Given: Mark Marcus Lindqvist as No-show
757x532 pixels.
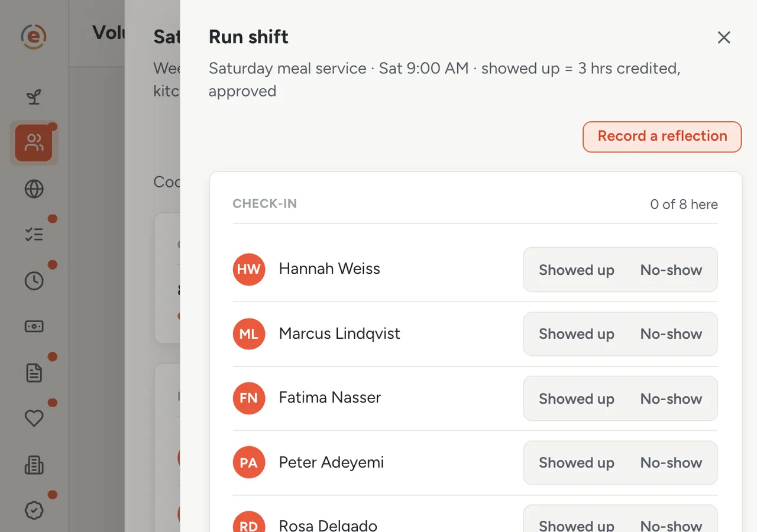Looking at the screenshot, I should (x=671, y=334).
